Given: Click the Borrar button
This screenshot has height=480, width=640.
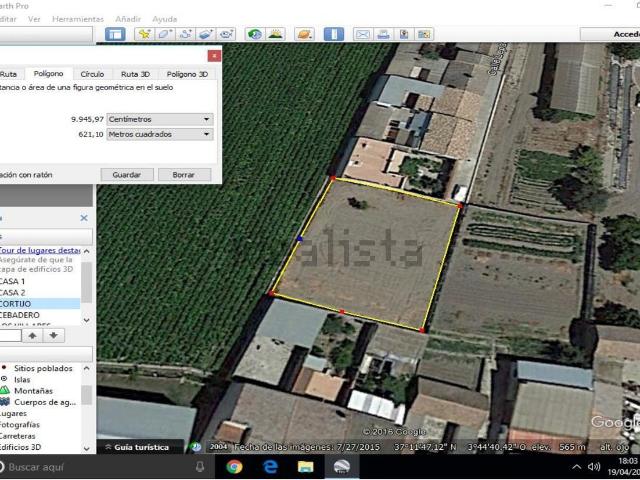Looking at the screenshot, I should tap(184, 174).
